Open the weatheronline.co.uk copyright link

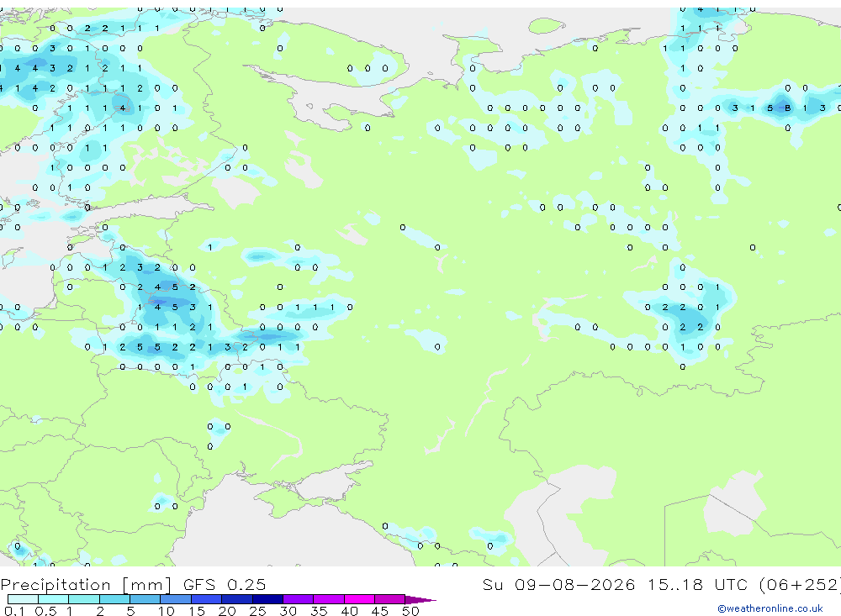click(x=770, y=608)
